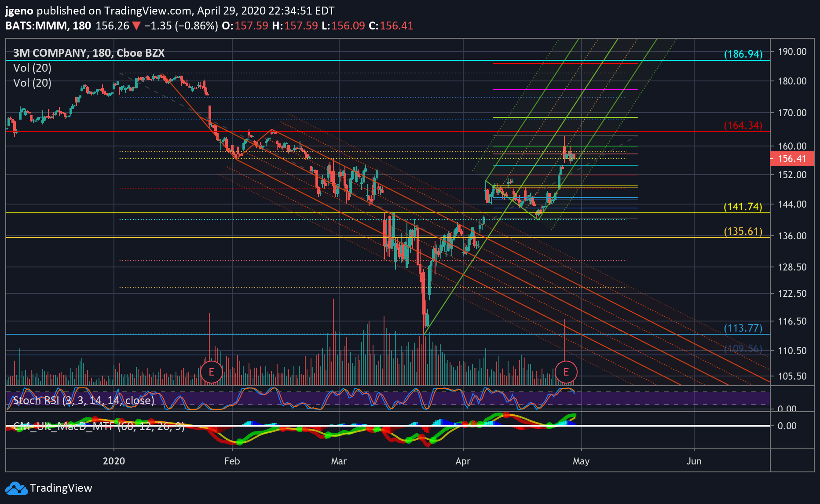The image size is (820, 504).
Task: Click the TradingView cloud logo icon
Action: (x=16, y=488)
